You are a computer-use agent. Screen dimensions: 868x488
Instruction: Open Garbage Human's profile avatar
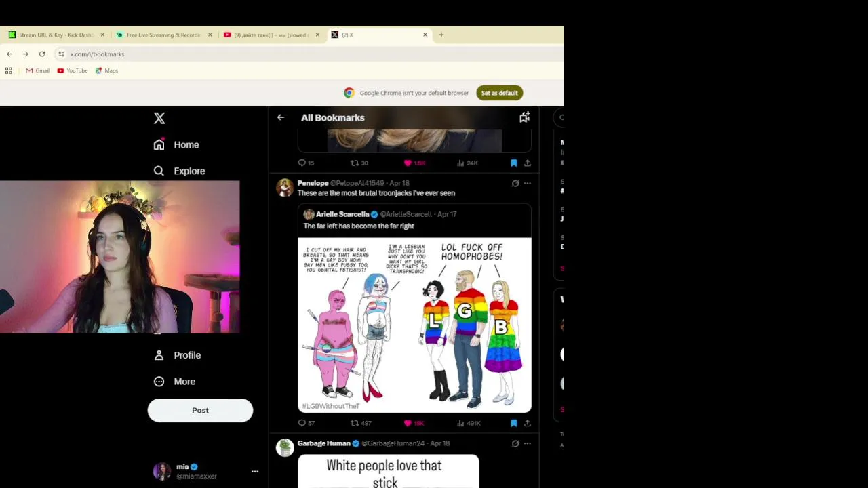click(285, 447)
